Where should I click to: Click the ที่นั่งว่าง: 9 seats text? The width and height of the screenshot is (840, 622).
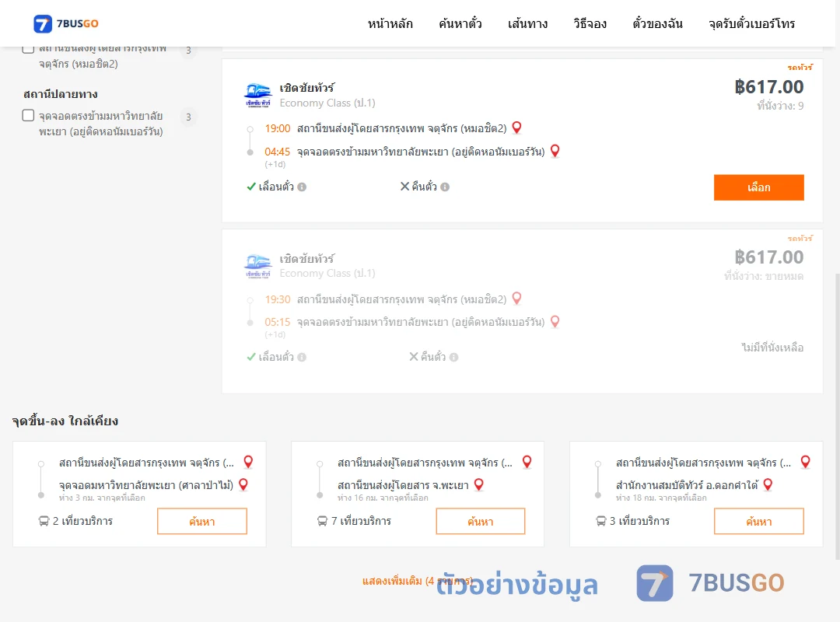(780, 106)
